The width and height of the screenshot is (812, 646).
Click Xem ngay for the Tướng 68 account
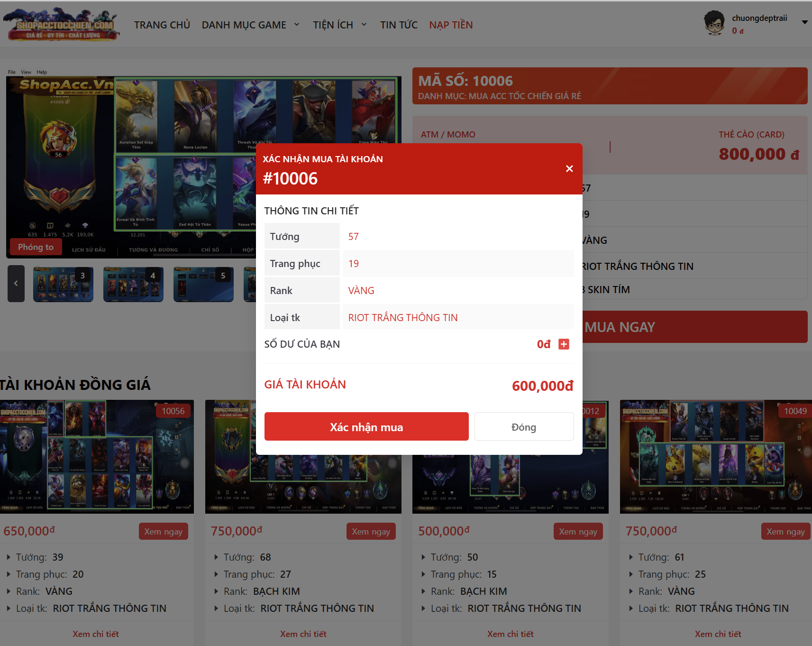(x=371, y=531)
